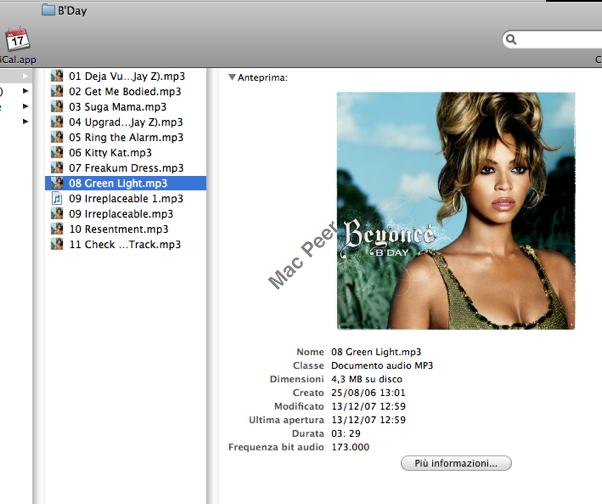This screenshot has width=602, height=504.
Task: Click the Ultima apertura date value
Action: (368, 420)
